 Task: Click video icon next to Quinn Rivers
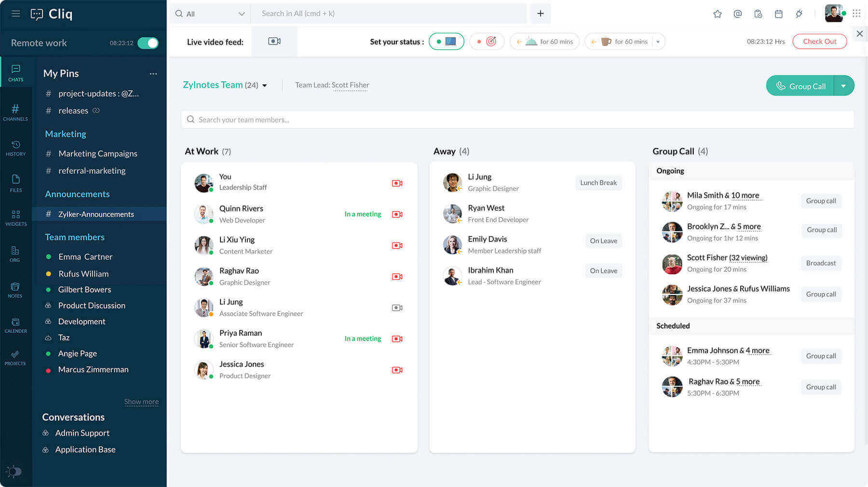397,214
